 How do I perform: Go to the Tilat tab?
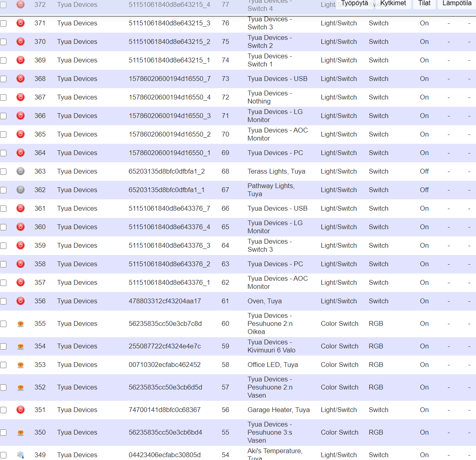[424, 3]
